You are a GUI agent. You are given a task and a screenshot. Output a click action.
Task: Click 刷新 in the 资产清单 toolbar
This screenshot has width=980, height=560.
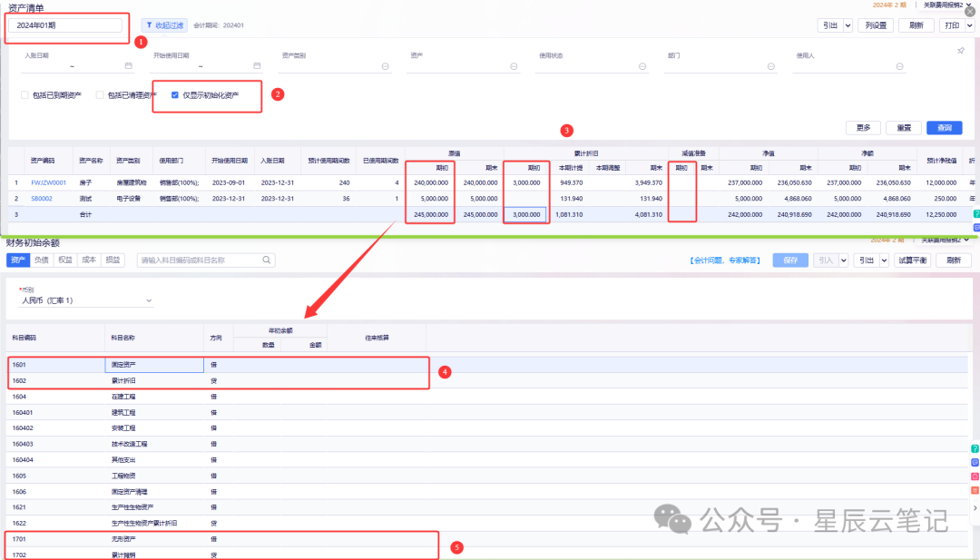pos(916,25)
